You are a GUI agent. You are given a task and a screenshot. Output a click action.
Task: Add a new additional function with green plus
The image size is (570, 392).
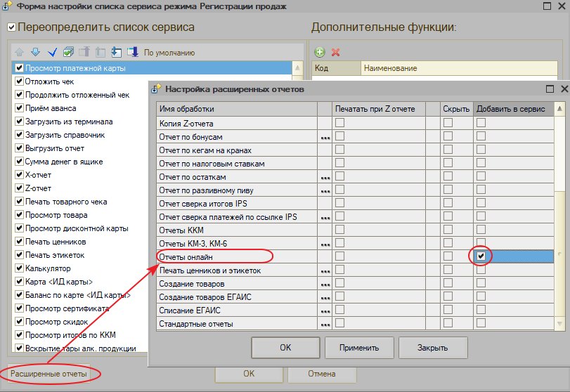tap(320, 52)
